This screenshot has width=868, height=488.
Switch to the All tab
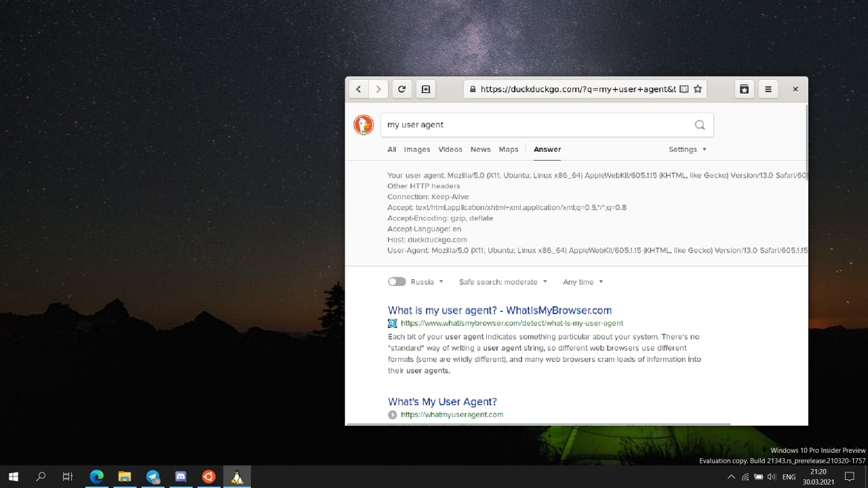[x=392, y=149]
